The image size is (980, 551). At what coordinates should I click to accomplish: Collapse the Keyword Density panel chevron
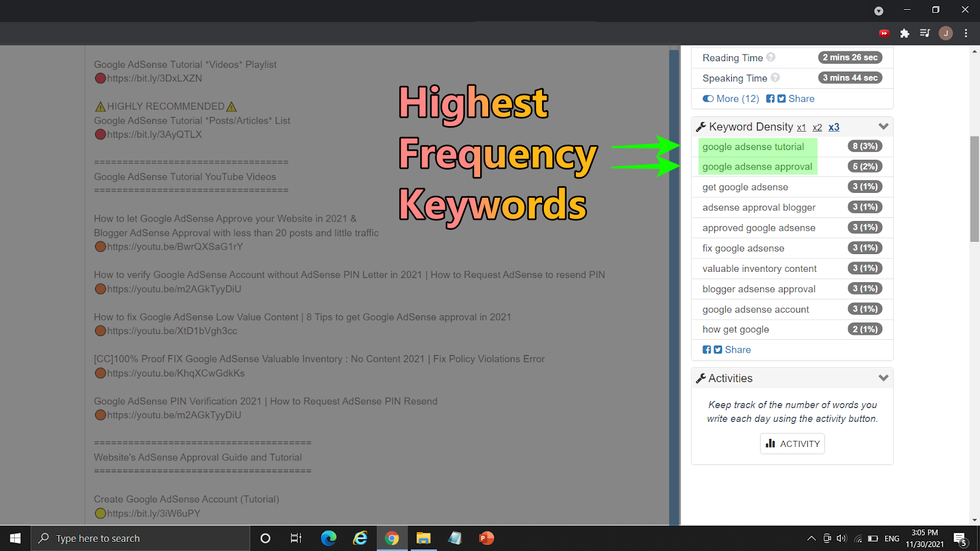pyautogui.click(x=883, y=127)
